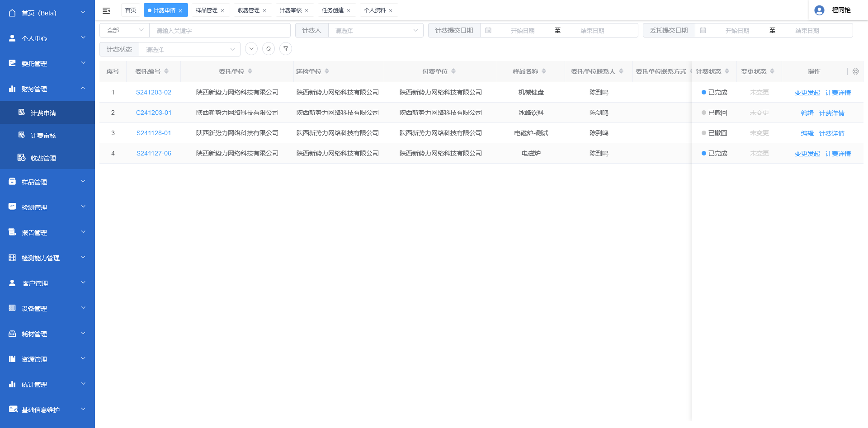Click 计费详情 for 电磁炉-测试 row

point(832,133)
